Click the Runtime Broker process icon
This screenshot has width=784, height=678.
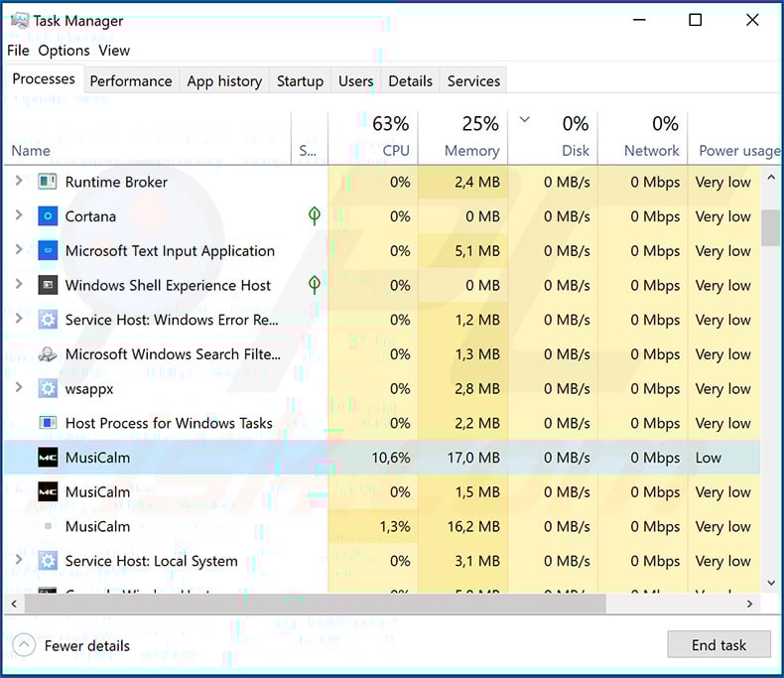tap(48, 182)
